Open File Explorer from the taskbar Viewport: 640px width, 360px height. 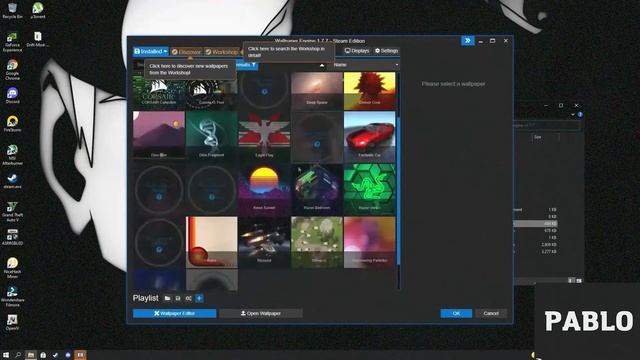pos(31,355)
